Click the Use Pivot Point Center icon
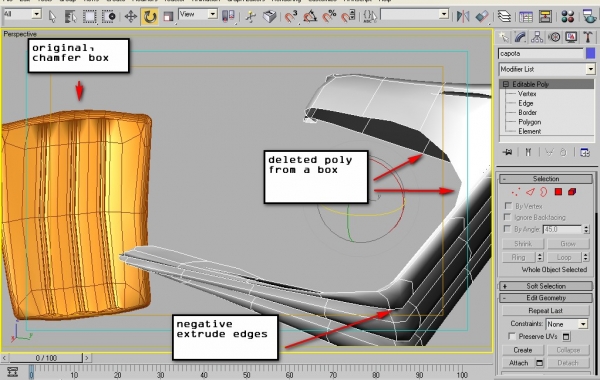The width and height of the screenshot is (600, 380). click(x=228, y=16)
